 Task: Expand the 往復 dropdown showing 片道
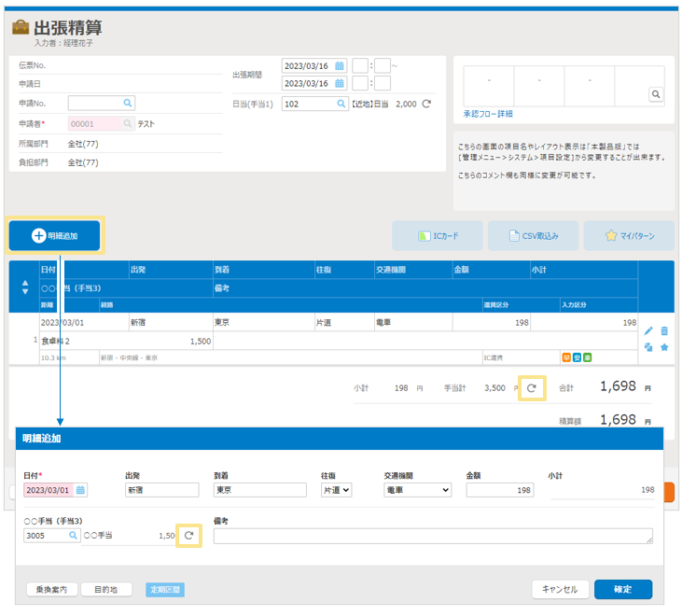click(336, 490)
